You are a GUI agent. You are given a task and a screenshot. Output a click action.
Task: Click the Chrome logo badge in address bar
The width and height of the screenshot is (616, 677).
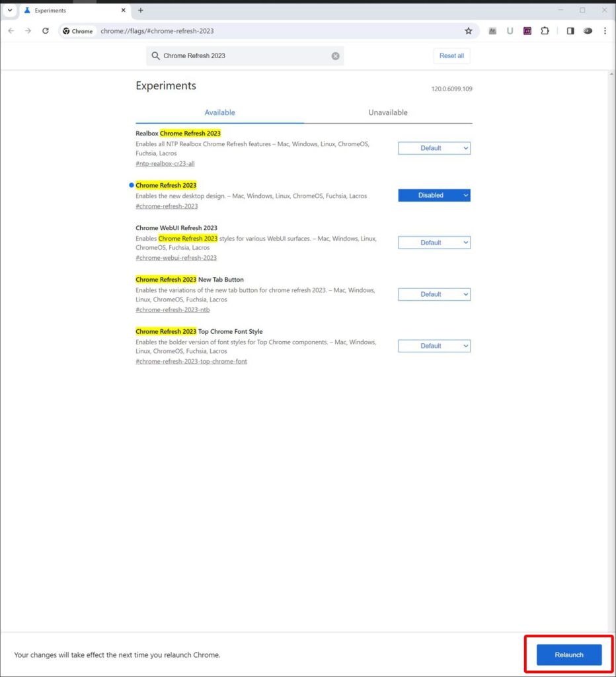click(x=77, y=30)
